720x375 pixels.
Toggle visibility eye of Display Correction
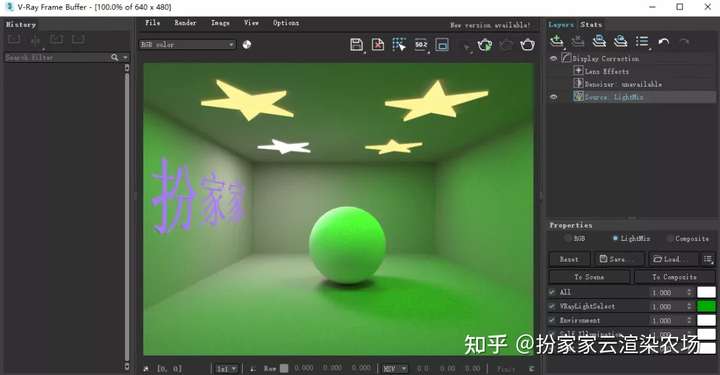point(553,58)
